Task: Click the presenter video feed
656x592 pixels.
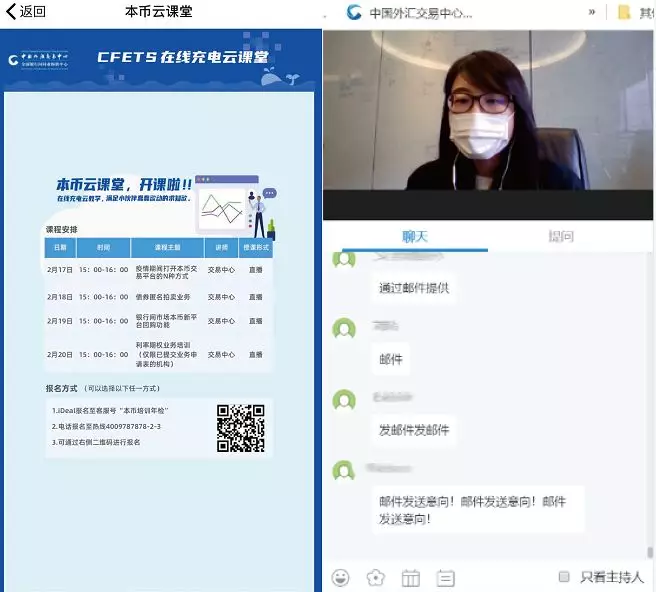Action: (x=487, y=110)
